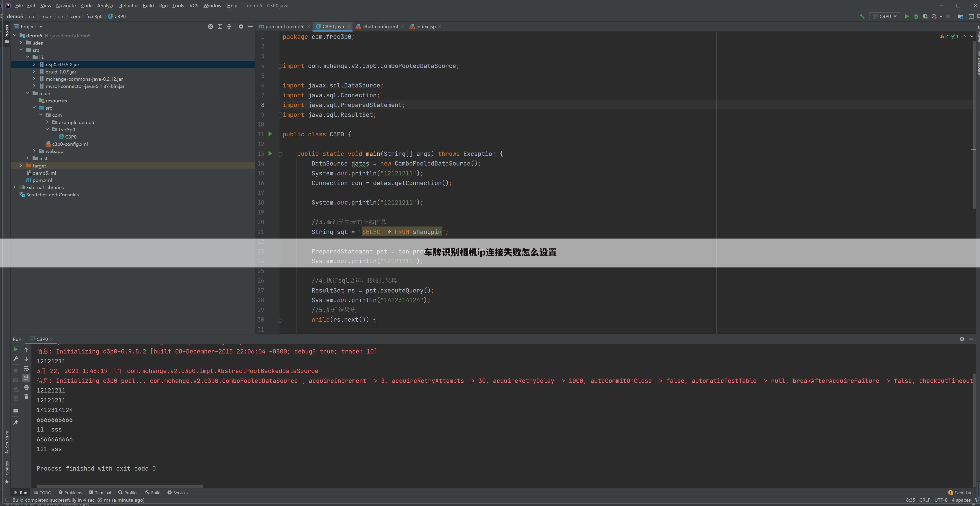Fold the main method body at line 13
The width and height of the screenshot is (980, 506).
280,154
